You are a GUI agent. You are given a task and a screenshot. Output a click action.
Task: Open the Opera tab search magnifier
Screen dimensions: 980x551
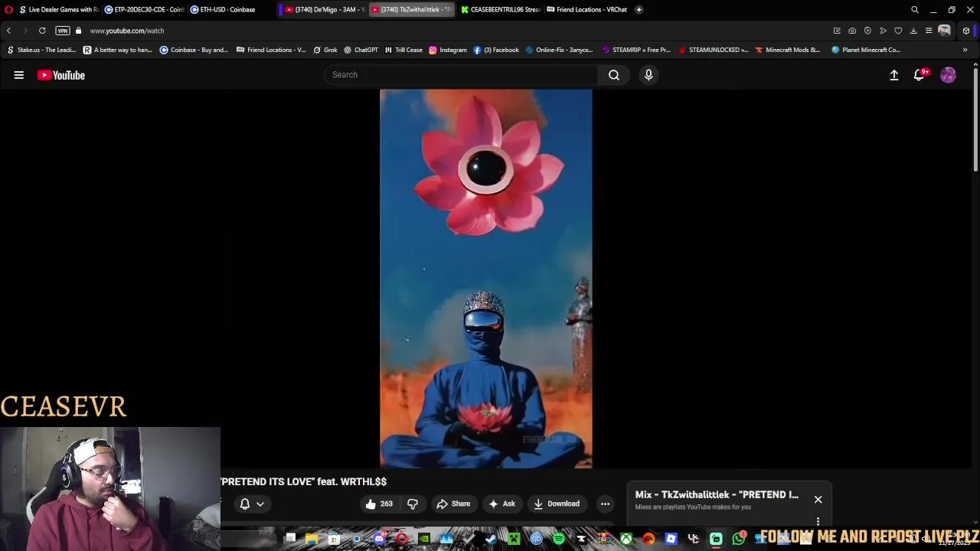pos(914,10)
